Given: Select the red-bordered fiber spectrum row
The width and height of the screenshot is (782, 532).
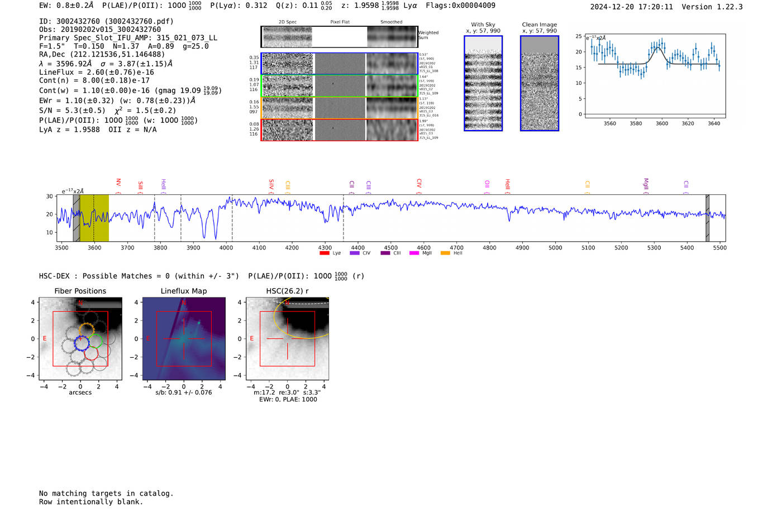Looking at the screenshot, I should (x=339, y=130).
